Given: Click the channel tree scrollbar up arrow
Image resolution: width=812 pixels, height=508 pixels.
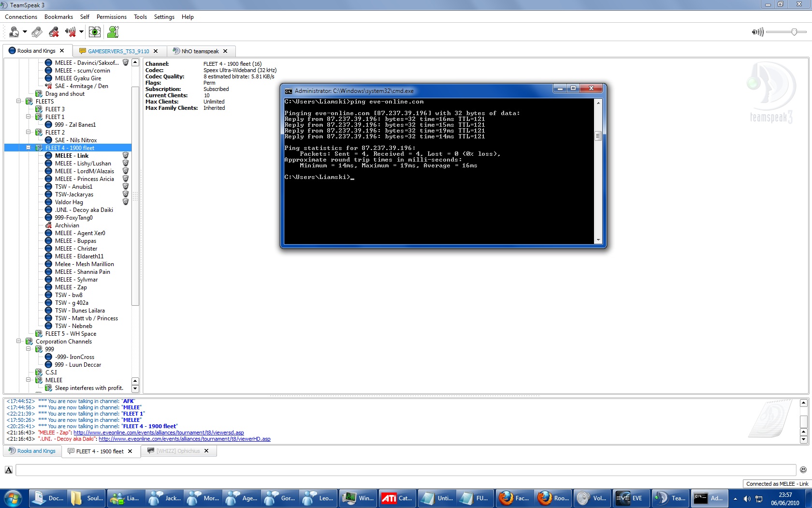Looking at the screenshot, I should coord(135,62).
